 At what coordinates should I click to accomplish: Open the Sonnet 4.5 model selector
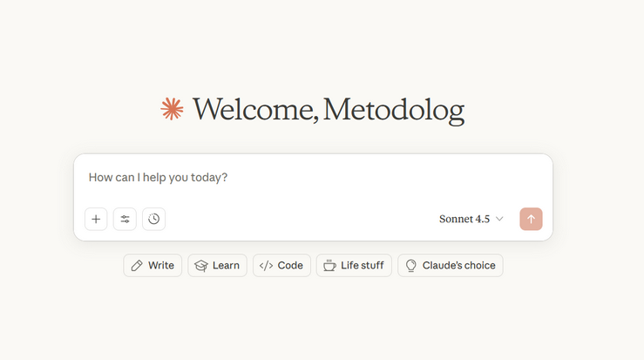[x=471, y=219]
